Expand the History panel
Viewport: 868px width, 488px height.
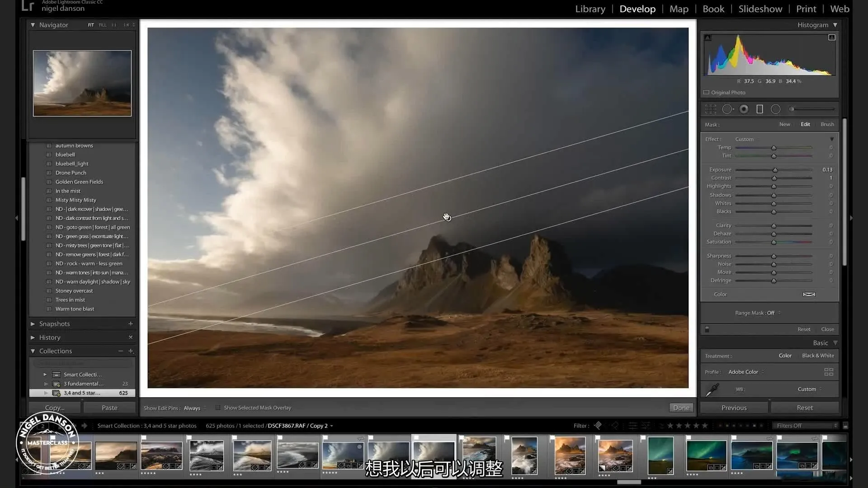coord(33,338)
